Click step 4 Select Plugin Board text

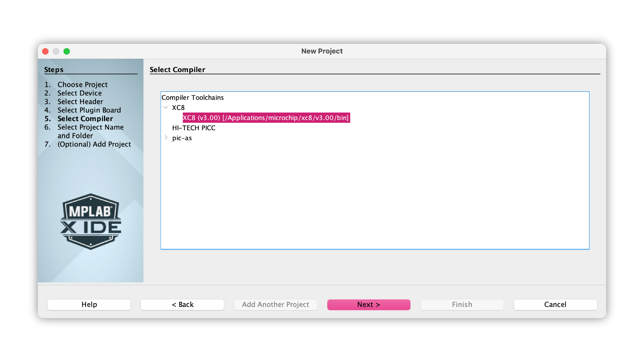pos(89,110)
